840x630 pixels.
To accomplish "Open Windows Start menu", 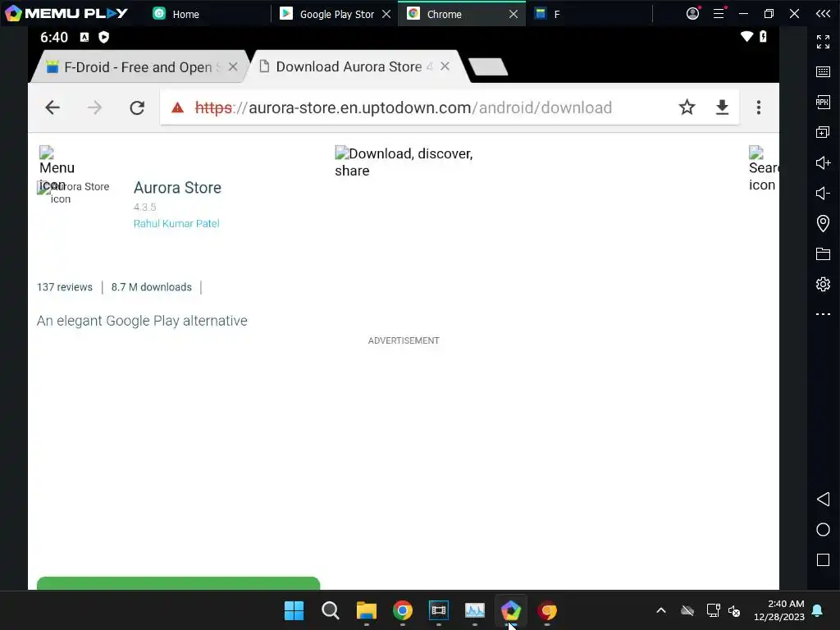I will tap(294, 610).
